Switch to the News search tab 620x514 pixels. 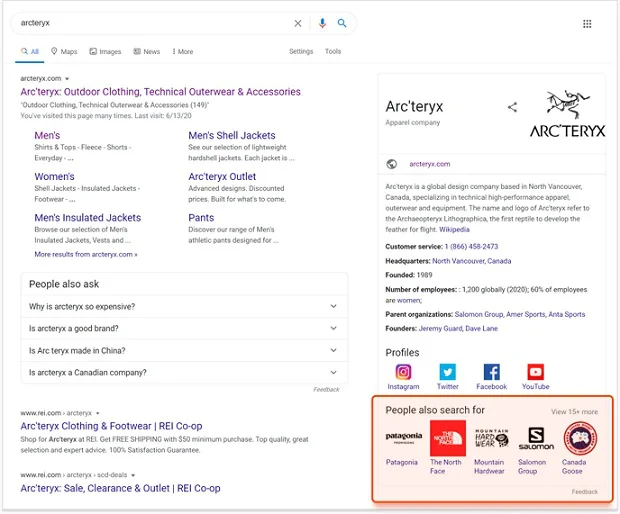pyautogui.click(x=146, y=52)
